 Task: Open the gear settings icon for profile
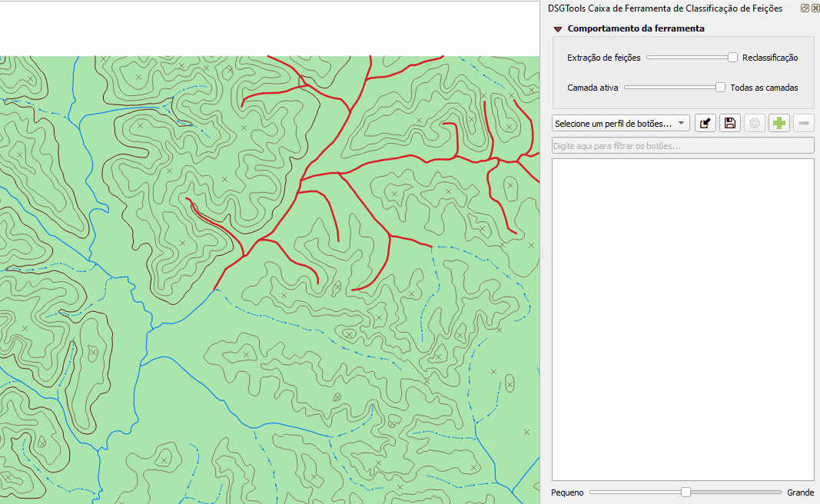755,124
